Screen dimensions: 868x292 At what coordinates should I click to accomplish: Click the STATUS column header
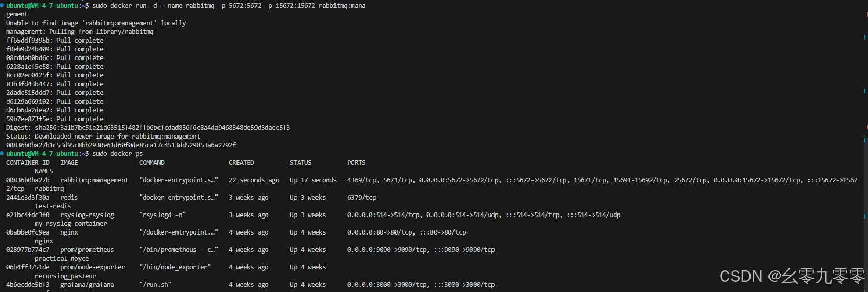[301, 163]
